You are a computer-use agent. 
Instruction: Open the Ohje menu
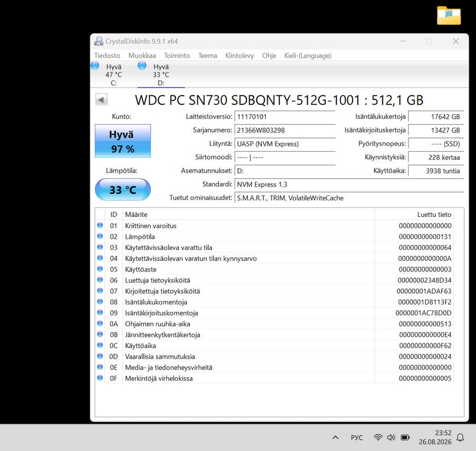point(269,56)
